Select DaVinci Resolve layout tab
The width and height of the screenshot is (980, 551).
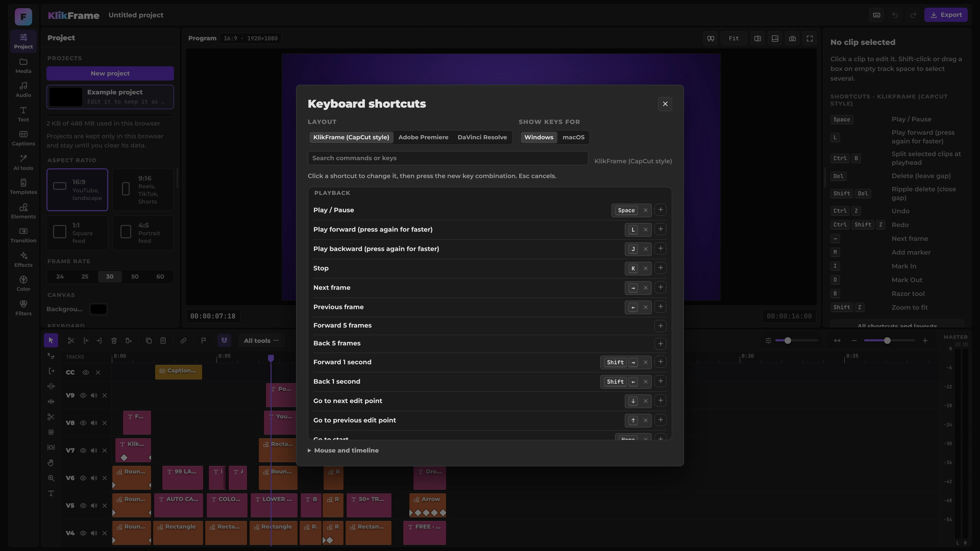[x=482, y=137]
